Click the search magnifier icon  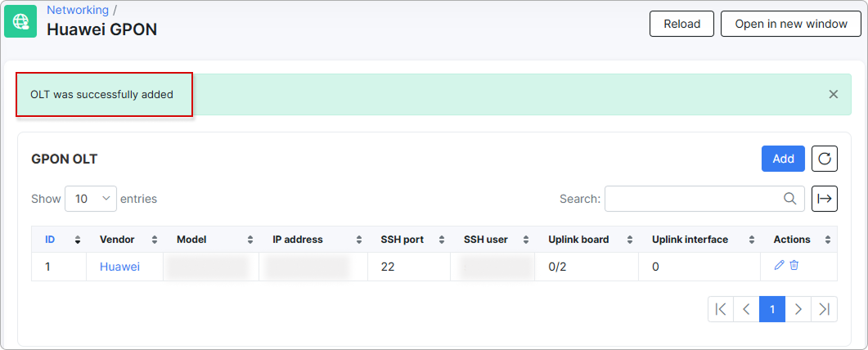(x=789, y=198)
